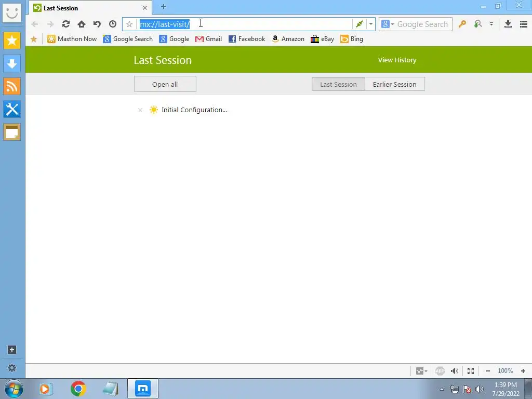Open history clock icon in toolbar

(x=113, y=24)
